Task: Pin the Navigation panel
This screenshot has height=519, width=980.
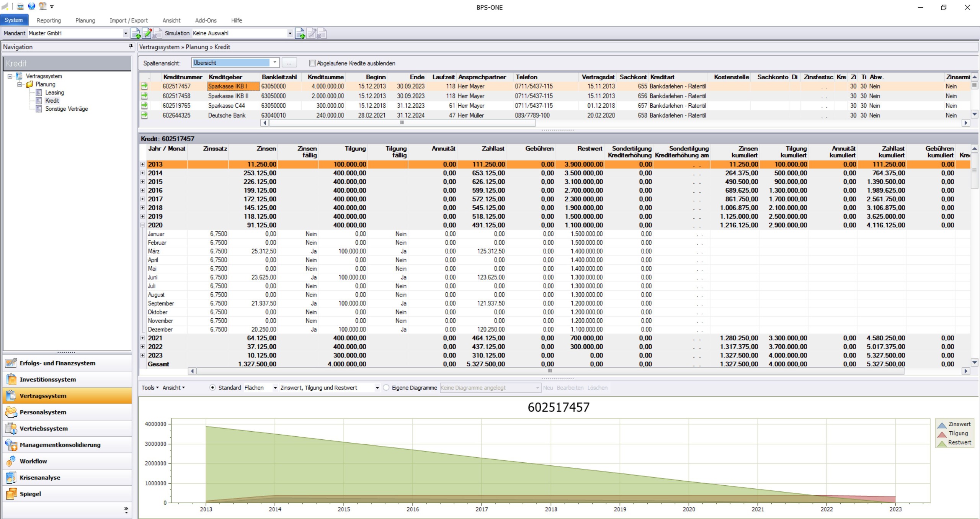Action: 131,46
